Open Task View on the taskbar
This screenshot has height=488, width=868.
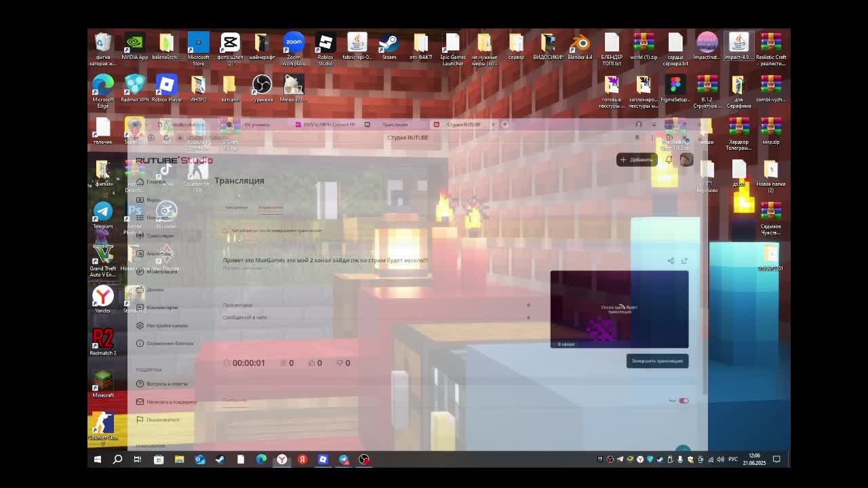137,460
